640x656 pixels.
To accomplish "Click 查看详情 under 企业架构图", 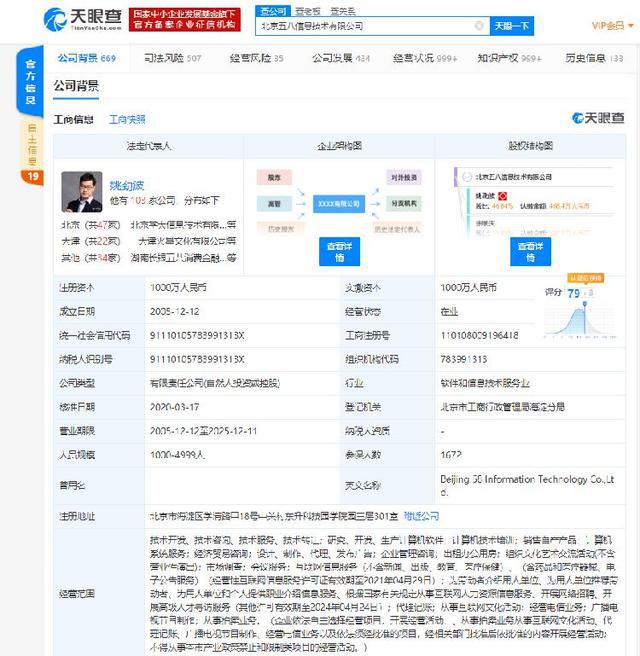I will 339,251.
